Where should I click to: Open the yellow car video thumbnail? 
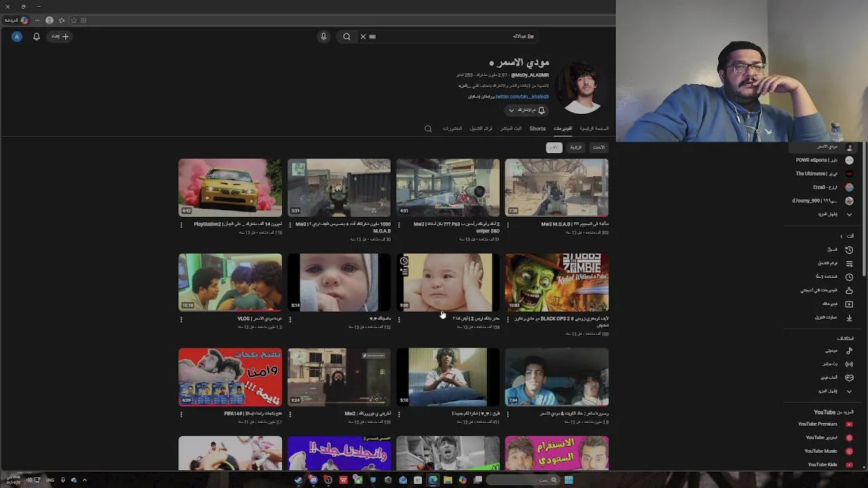(x=230, y=188)
